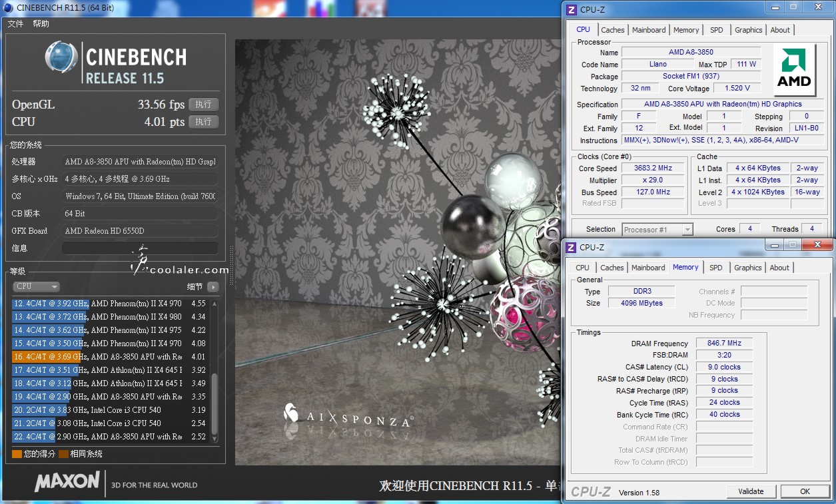Switch to Mainboard tab in lower CPU-Z
Screen dimensions: 836x504
point(648,268)
